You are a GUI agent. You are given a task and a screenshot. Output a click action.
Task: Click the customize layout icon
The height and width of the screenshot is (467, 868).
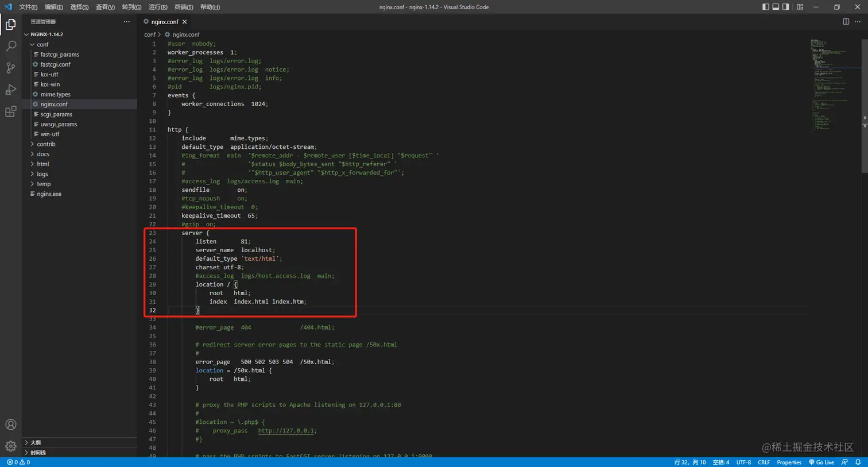(x=800, y=7)
